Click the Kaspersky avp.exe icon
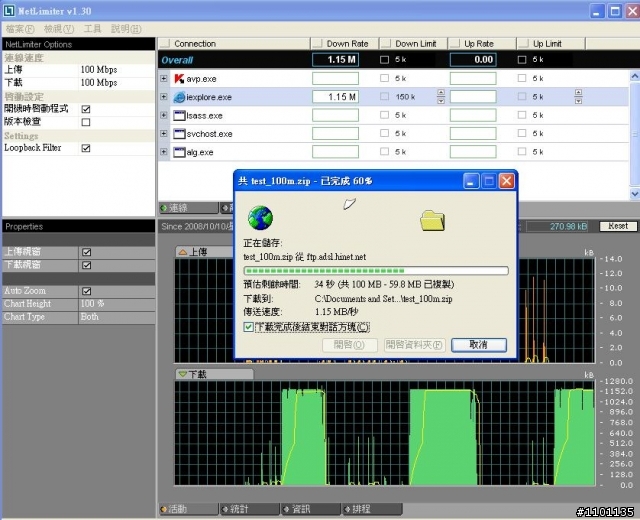Screen dimensions: 640x520 click(179, 78)
